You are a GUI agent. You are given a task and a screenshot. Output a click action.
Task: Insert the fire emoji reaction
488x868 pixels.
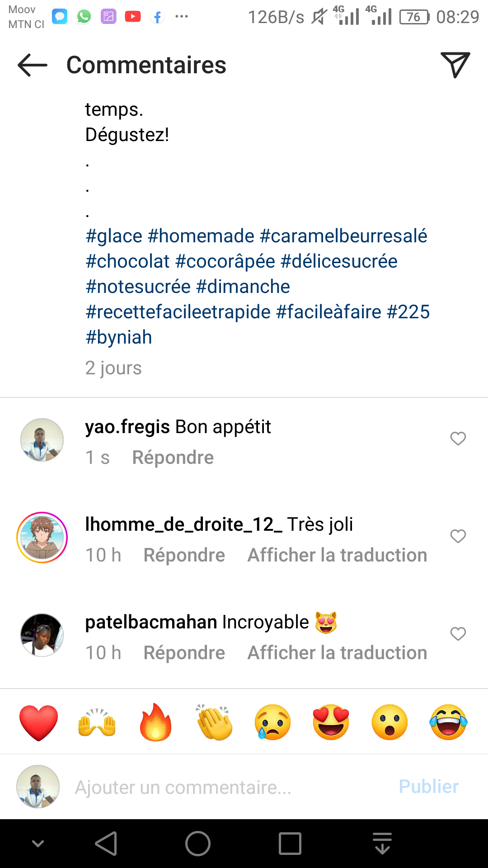156,722
